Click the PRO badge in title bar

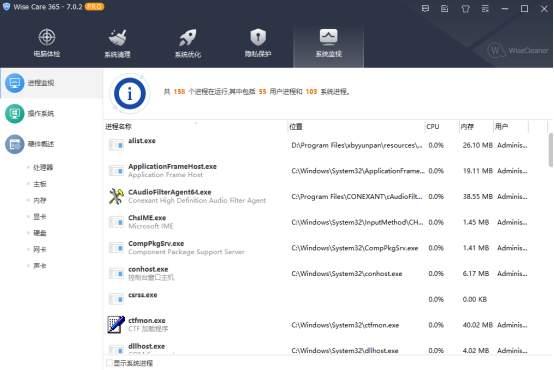click(94, 7)
